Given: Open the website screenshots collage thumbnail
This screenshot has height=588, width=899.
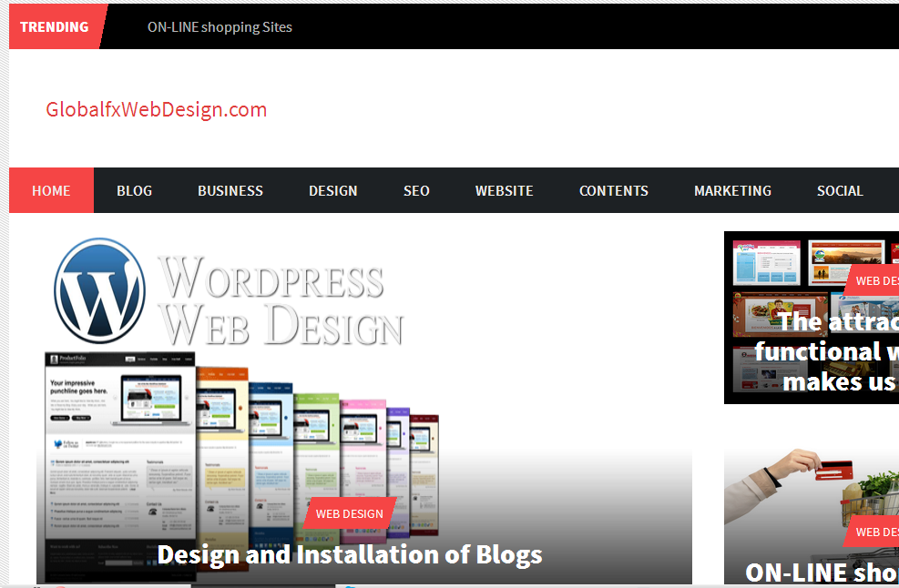Looking at the screenshot, I should point(812,318).
